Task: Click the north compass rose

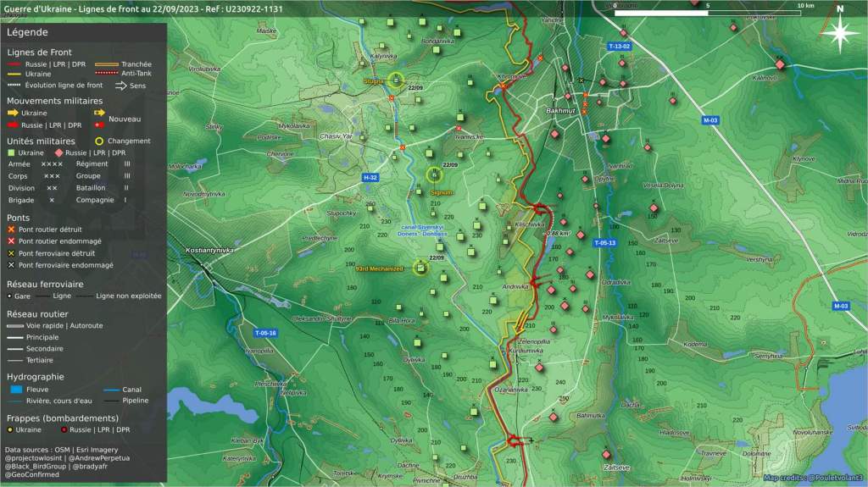Action: pyautogui.click(x=839, y=33)
